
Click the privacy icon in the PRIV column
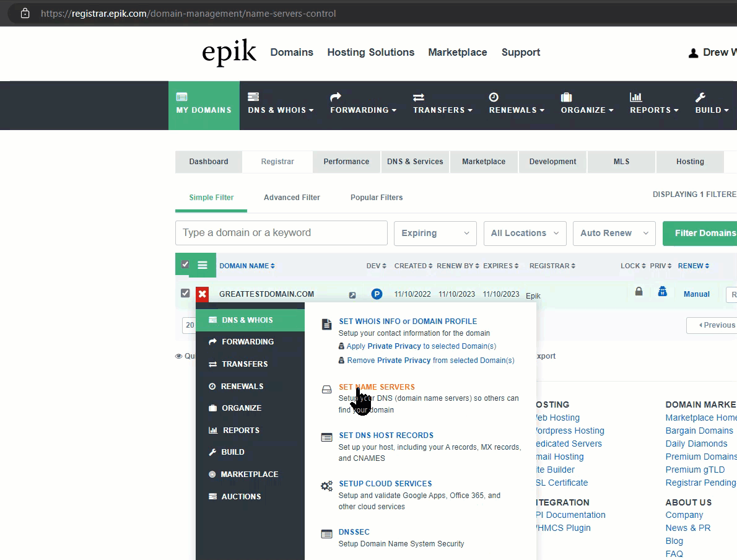coord(662,292)
